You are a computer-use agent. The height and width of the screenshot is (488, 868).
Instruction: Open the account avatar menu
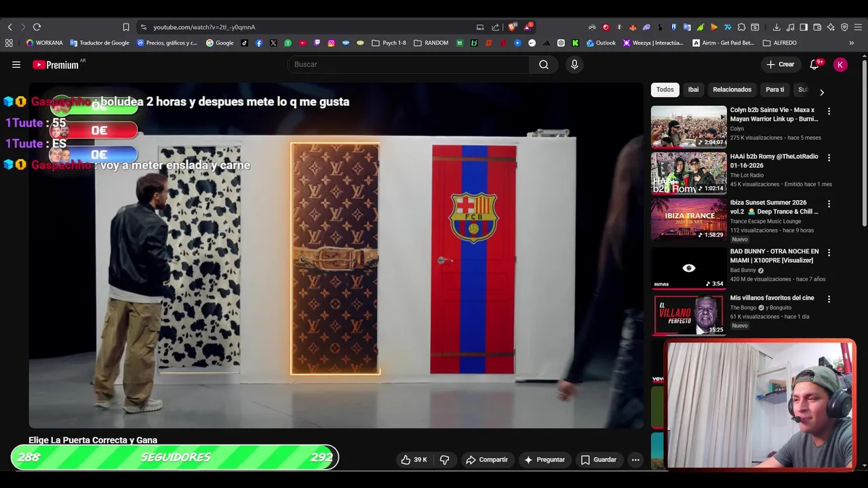tap(840, 64)
